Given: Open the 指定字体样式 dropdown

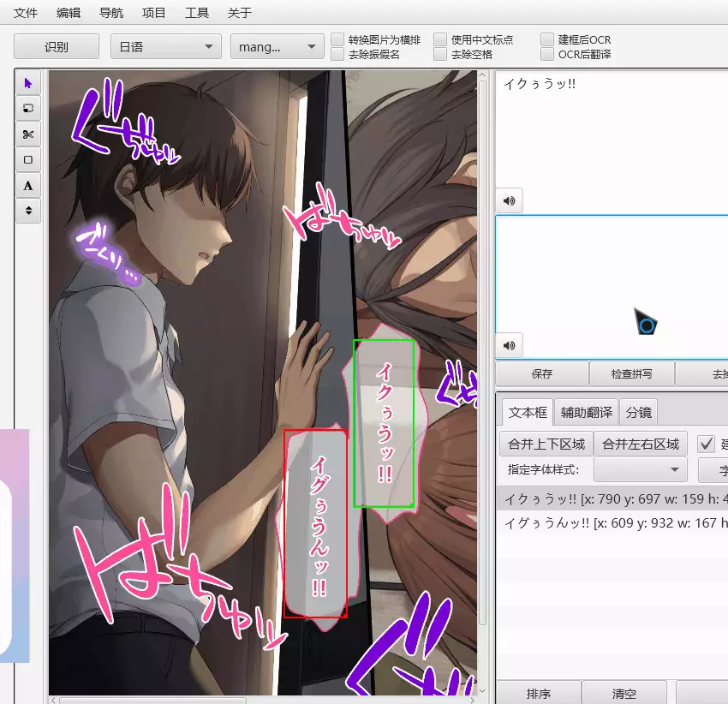Looking at the screenshot, I should pos(641,469).
